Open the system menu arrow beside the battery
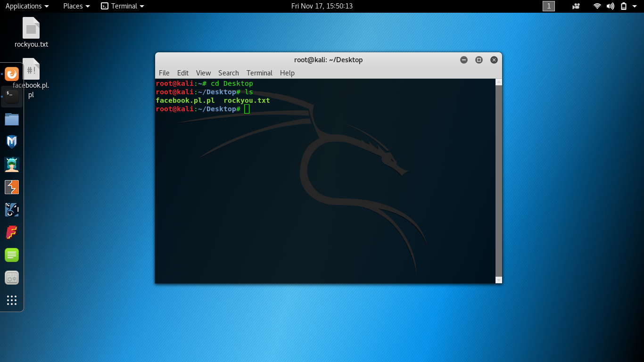 [x=636, y=6]
